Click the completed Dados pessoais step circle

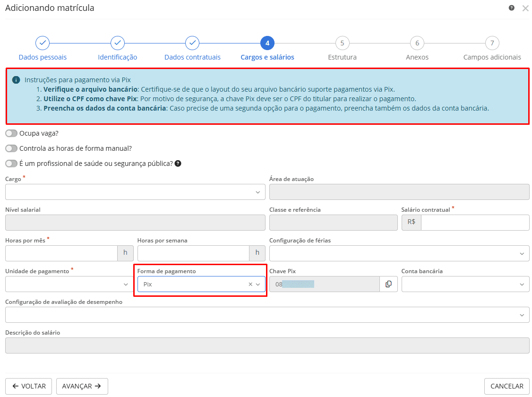(x=43, y=43)
